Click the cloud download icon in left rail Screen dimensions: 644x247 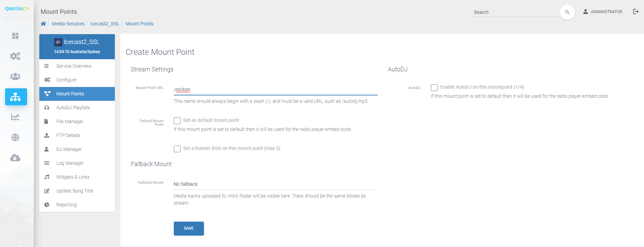[x=15, y=158]
